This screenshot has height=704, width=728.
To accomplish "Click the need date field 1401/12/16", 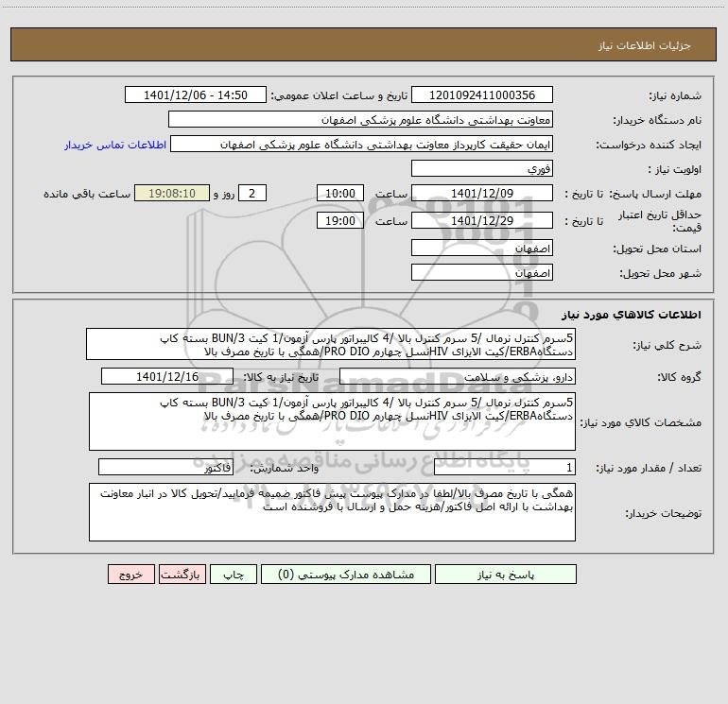I will tap(167, 376).
